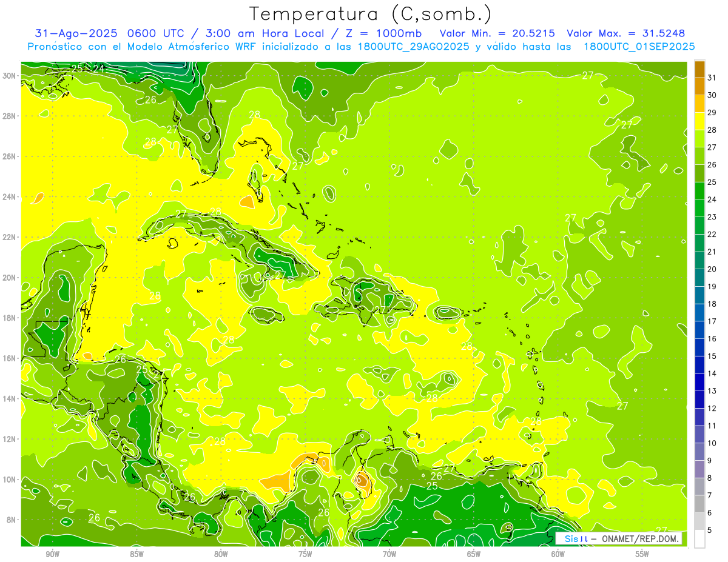Click the legend value '18' on color scale
The image size is (728, 562).
coord(712,304)
